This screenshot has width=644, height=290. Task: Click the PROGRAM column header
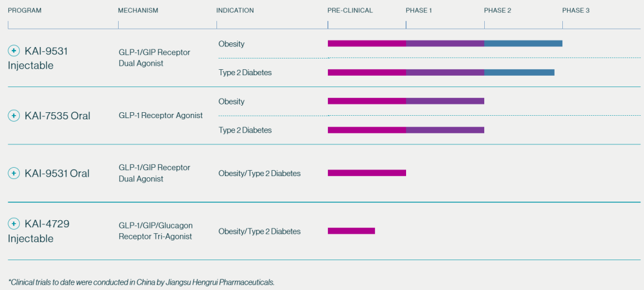[24, 11]
